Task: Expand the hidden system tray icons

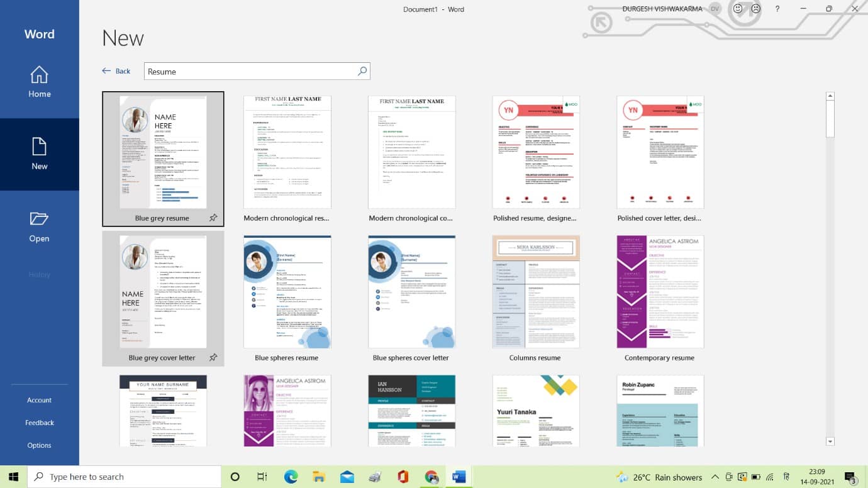Action: [715, 477]
